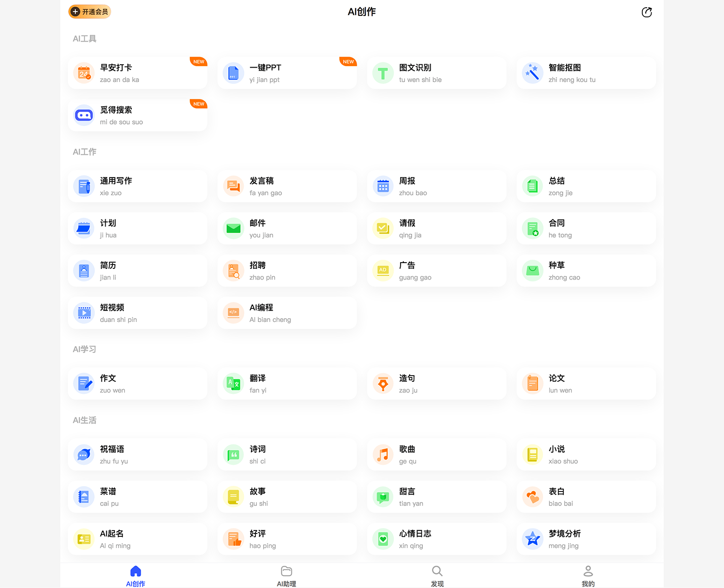The image size is (724, 588).
Task: Select the AI创作 home tab
Action: tap(136, 576)
